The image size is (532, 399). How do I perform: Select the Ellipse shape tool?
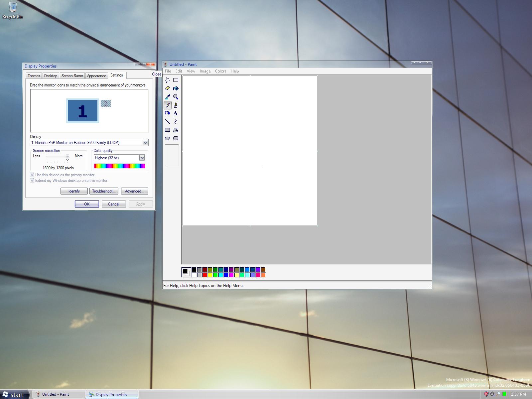coord(168,138)
